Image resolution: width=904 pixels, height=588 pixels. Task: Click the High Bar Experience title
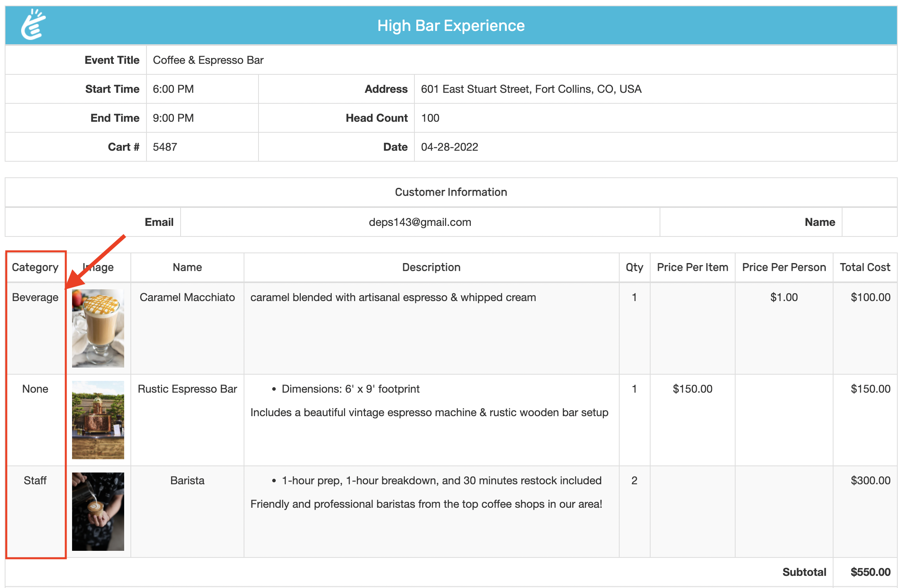451,26
